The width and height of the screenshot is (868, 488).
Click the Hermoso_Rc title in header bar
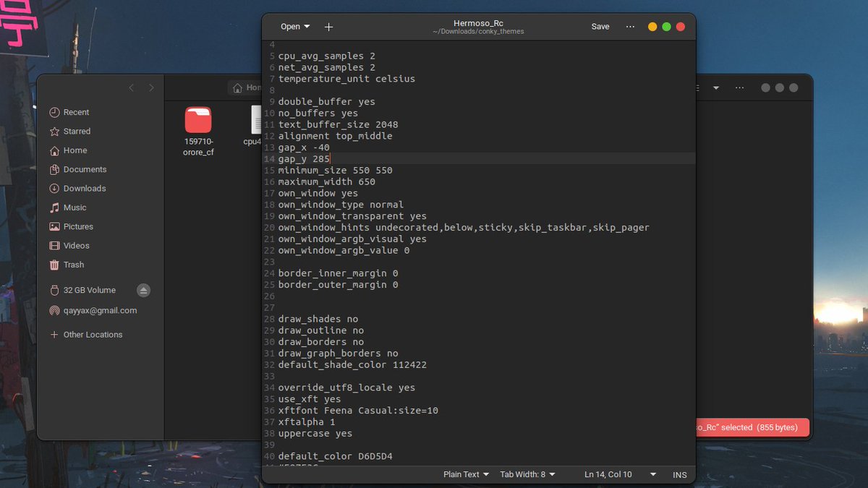[478, 22]
